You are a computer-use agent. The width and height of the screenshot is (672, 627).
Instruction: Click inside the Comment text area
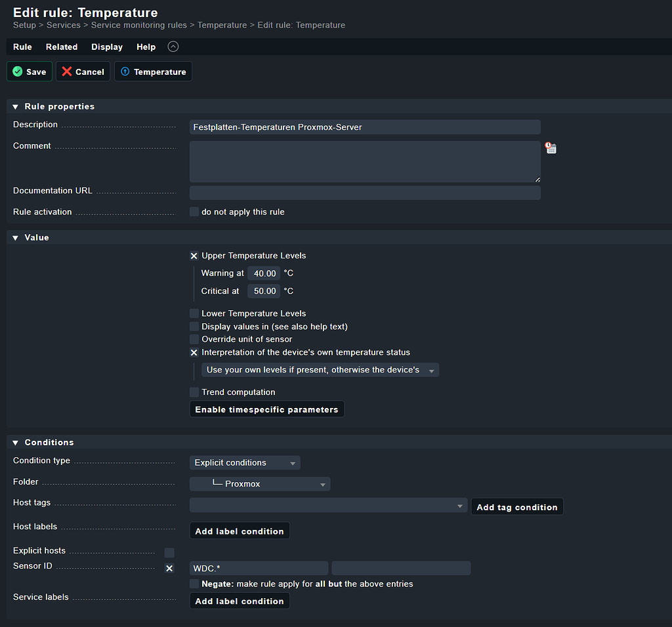point(365,162)
